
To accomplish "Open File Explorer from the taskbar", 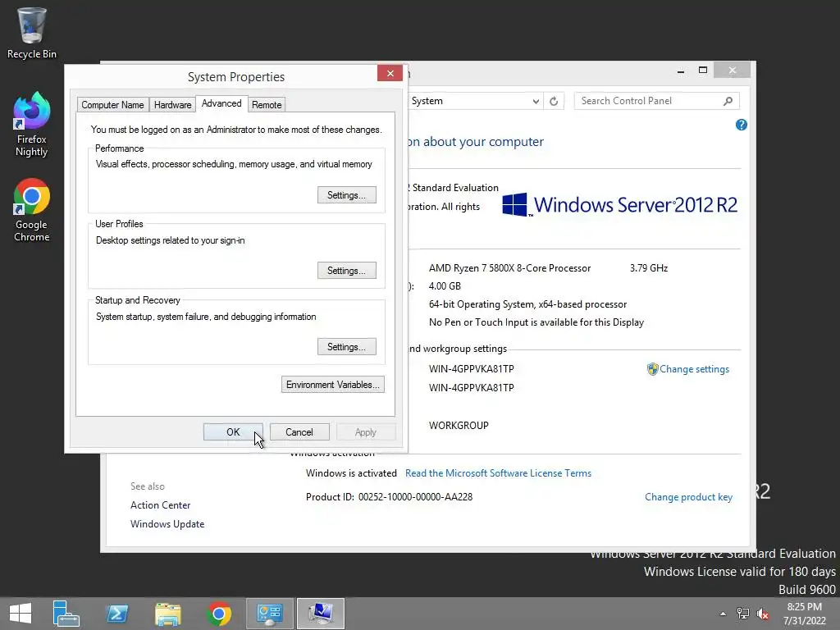I will tap(167, 614).
